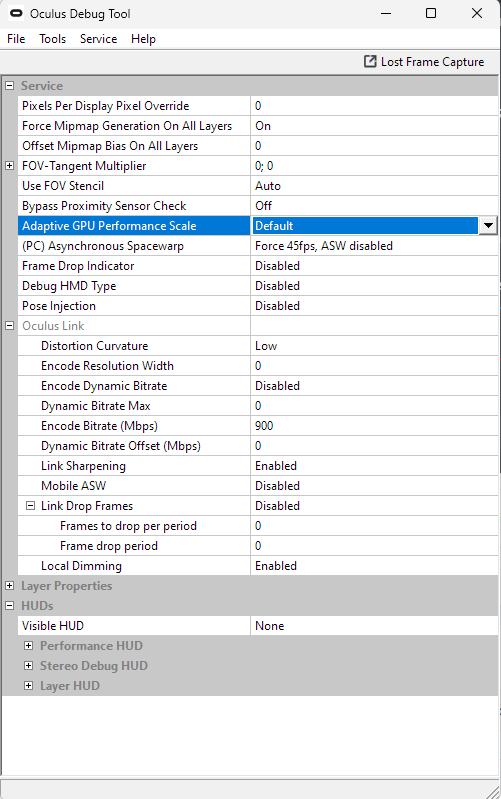This screenshot has height=799, width=501.
Task: Expand the Stereo Debug HUD section
Action: point(29,665)
